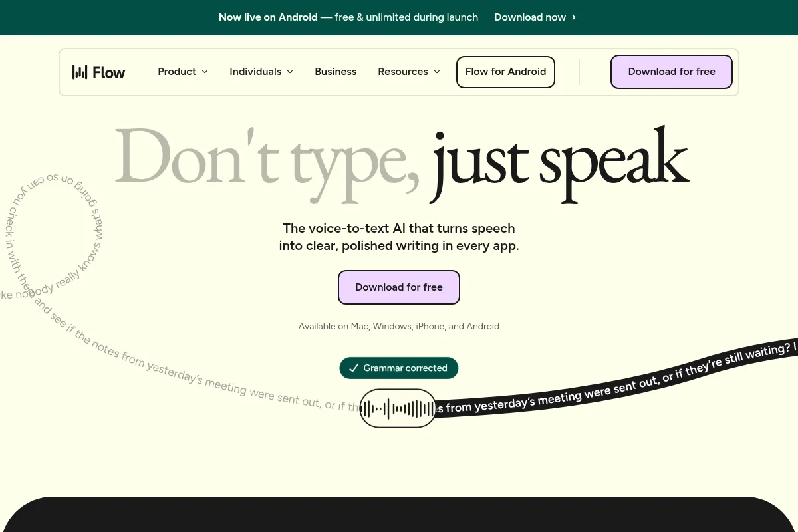Expand the Product menu chevron
The height and width of the screenshot is (532, 798).
[205, 72]
